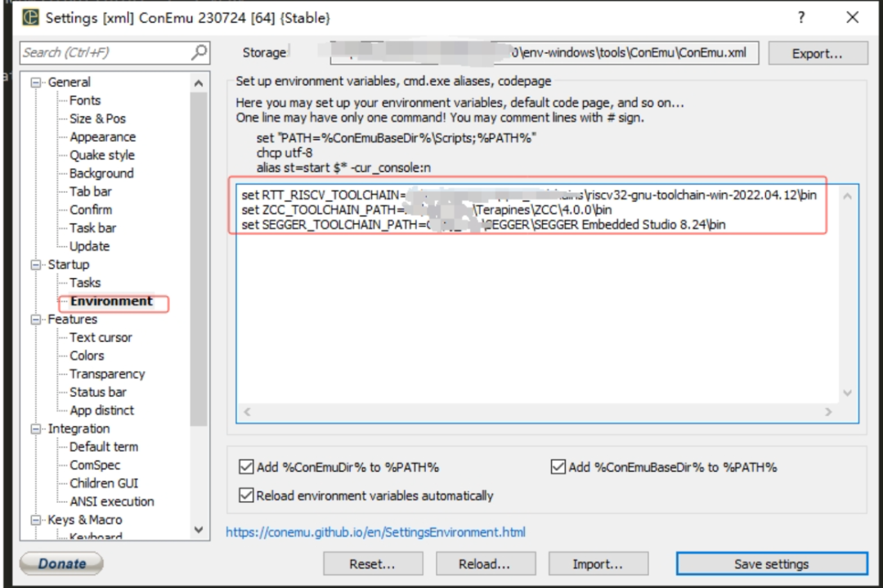Collapse the Integration tree node
The height and width of the screenshot is (588, 883).
[36, 429]
